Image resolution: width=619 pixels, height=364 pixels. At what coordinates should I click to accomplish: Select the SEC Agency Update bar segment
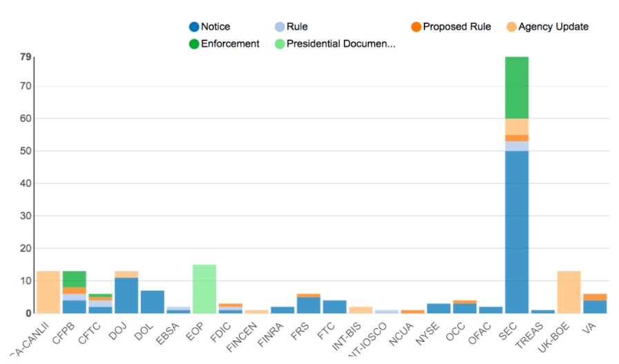[517, 127]
